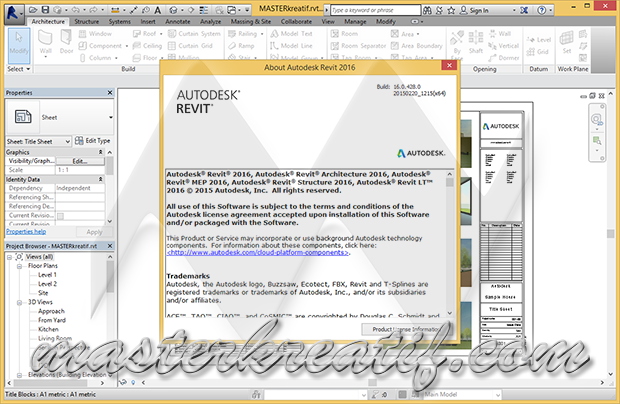620x404 pixels.
Task: Click the Edit Type button
Action: pos(93,141)
